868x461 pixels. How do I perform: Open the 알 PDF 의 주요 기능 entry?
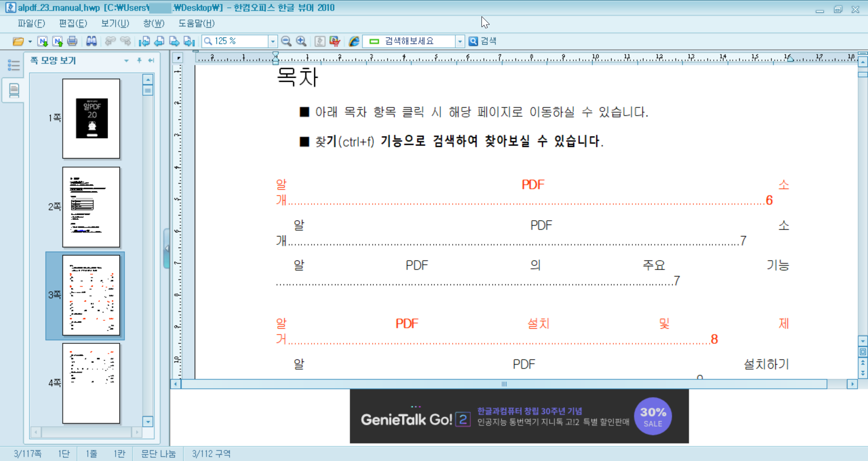click(x=533, y=273)
